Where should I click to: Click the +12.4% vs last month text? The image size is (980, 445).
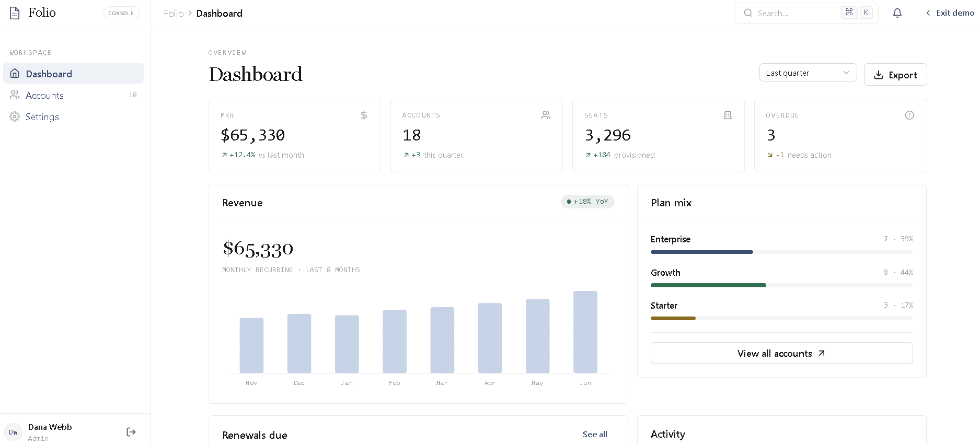(x=263, y=155)
